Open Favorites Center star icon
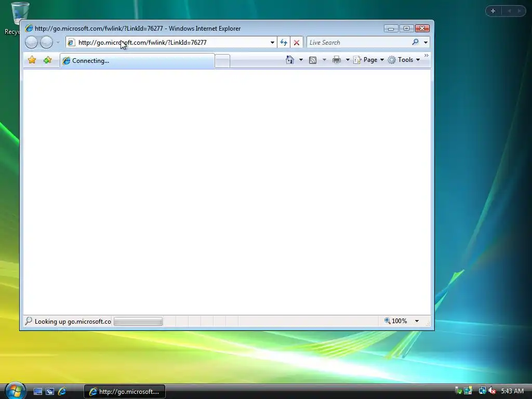 (x=32, y=60)
